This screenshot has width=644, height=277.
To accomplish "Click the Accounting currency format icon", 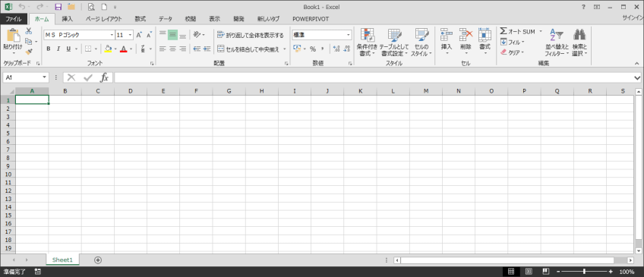I will click(297, 49).
